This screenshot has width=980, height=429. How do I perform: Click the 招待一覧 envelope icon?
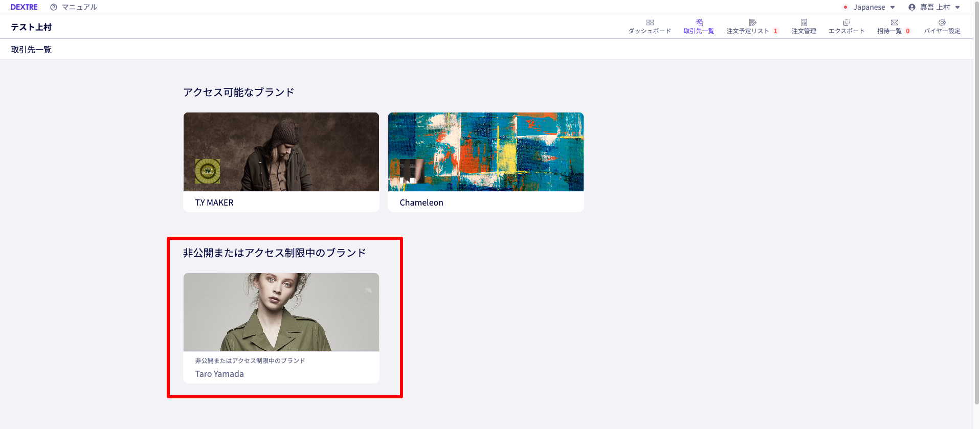click(x=895, y=22)
